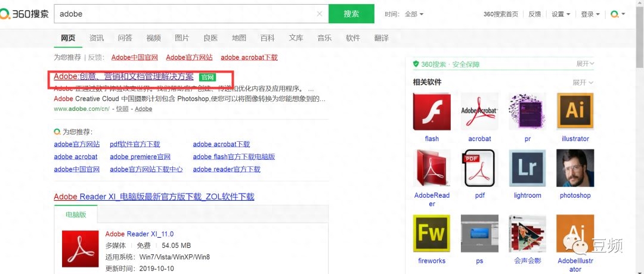
Task: Switch to the 百科 tab
Action: 267,38
